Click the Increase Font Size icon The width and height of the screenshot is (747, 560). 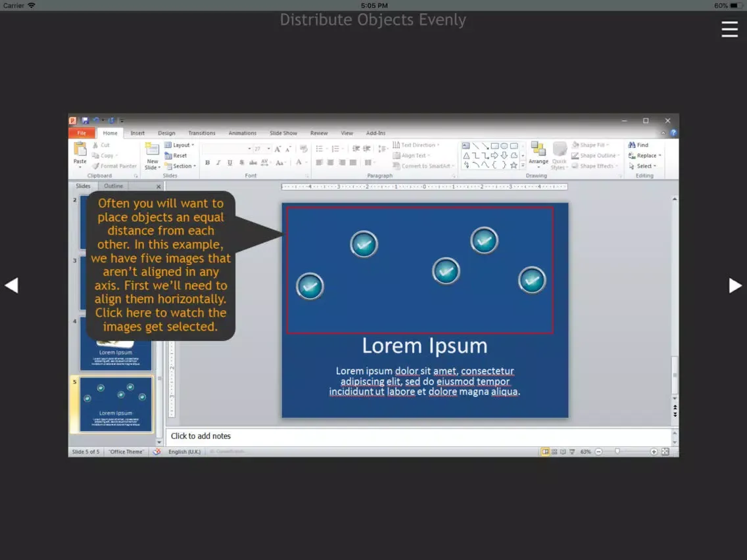[277, 149]
